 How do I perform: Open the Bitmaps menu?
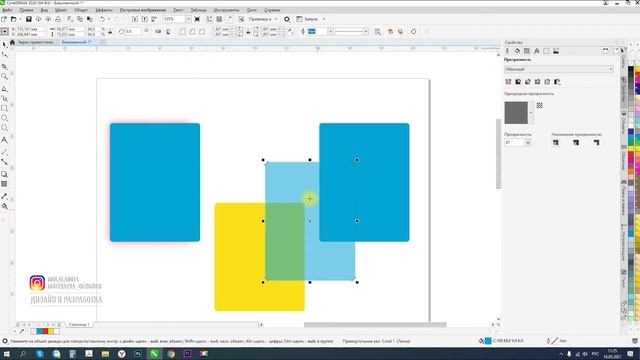143,10
